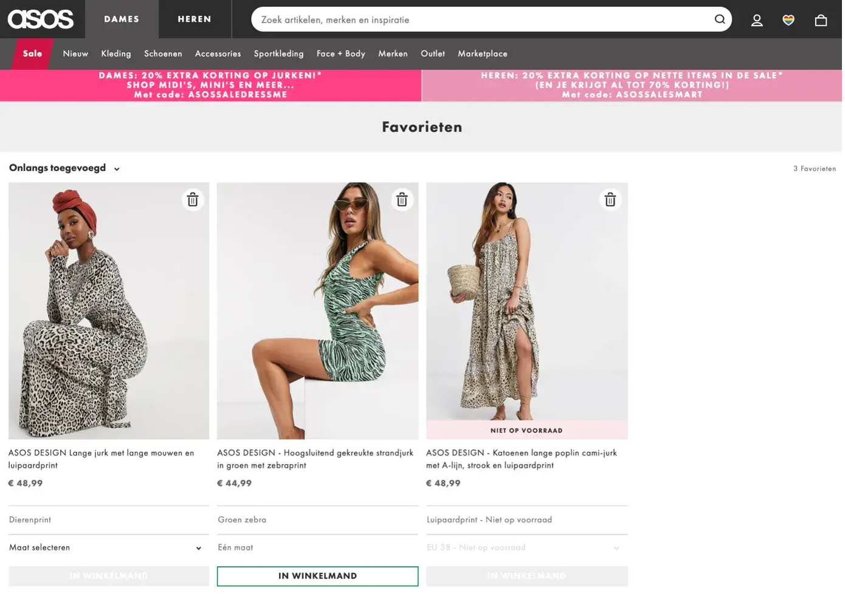Open the Sale category
845x616 pixels.
(x=32, y=53)
